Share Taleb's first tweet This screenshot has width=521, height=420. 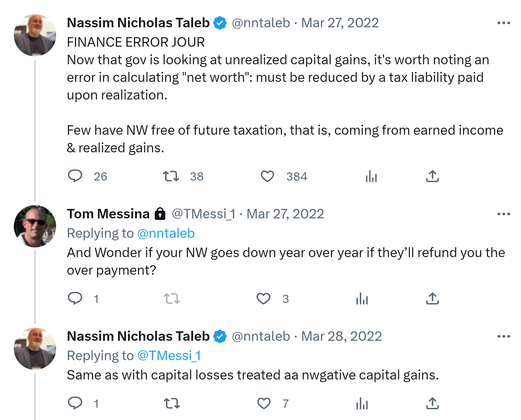pos(432,176)
